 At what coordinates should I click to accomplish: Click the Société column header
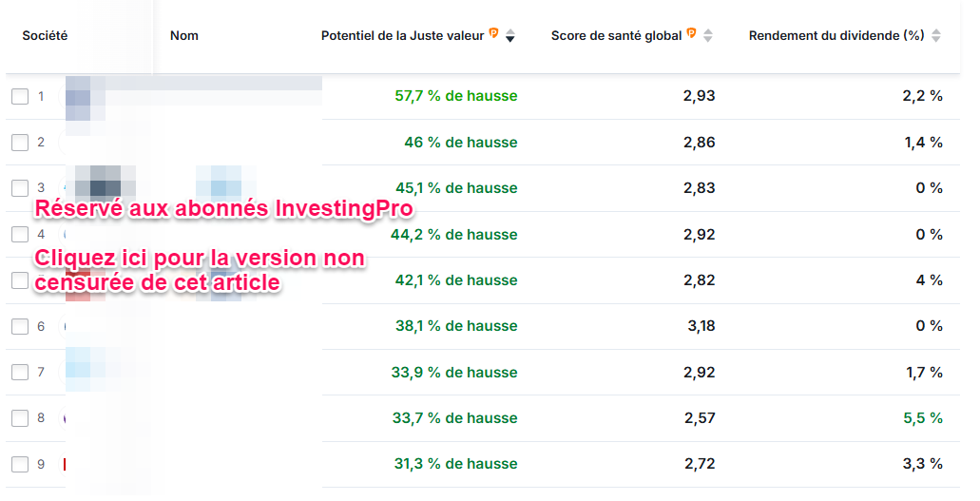45,36
